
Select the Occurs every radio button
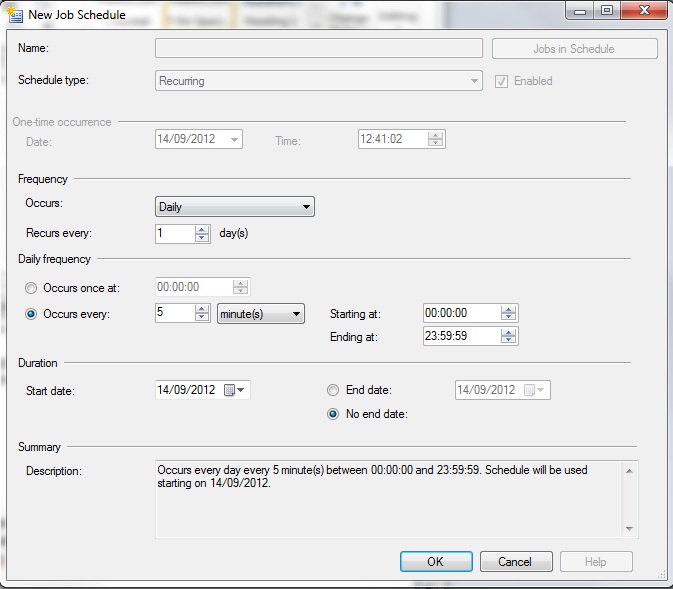pos(30,314)
